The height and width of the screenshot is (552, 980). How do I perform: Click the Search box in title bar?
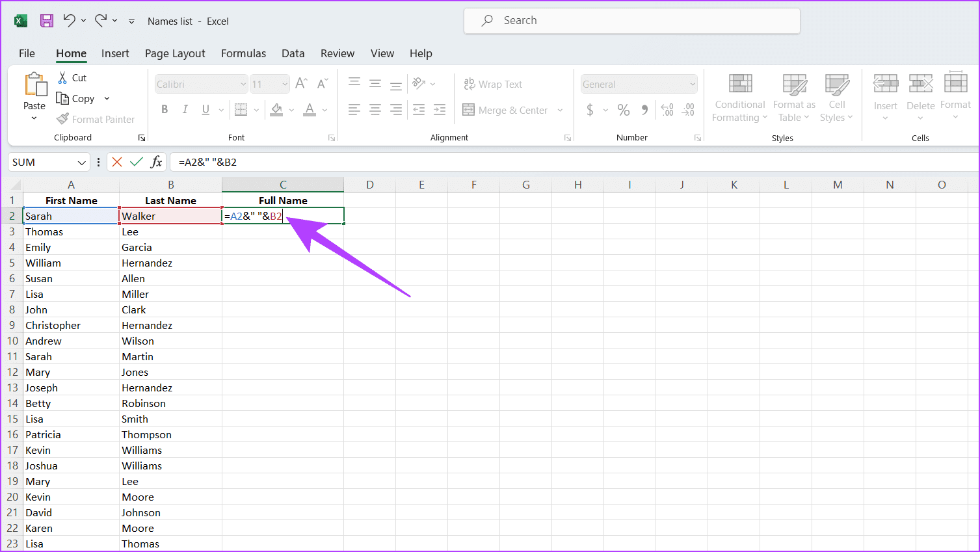(x=632, y=21)
